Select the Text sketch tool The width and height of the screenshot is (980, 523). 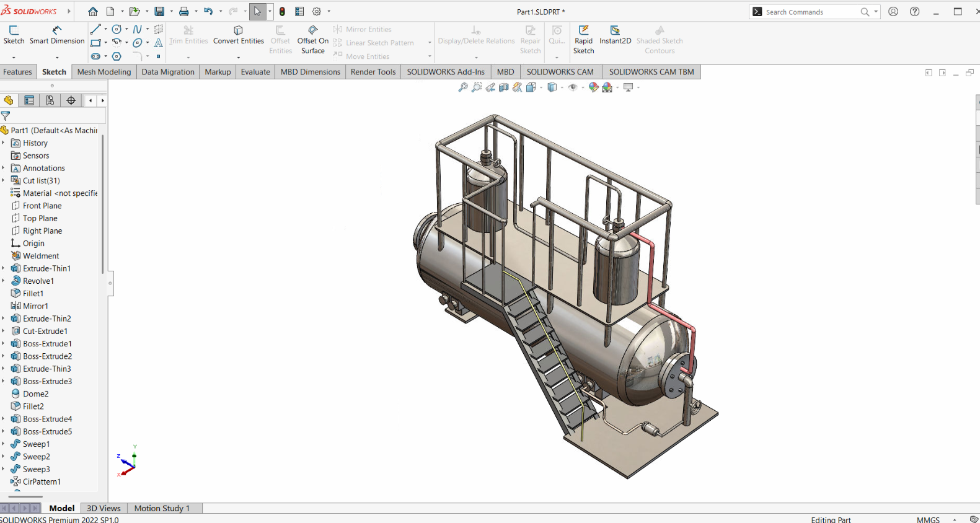tap(158, 43)
